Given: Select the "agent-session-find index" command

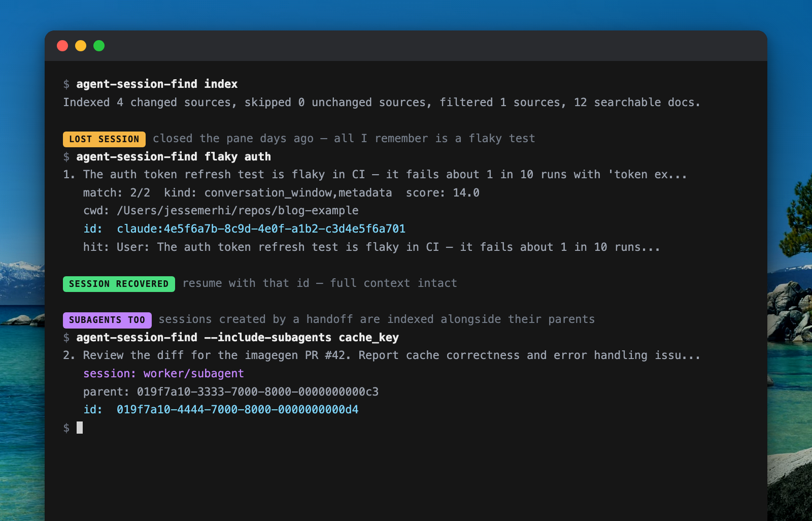Looking at the screenshot, I should coord(157,84).
